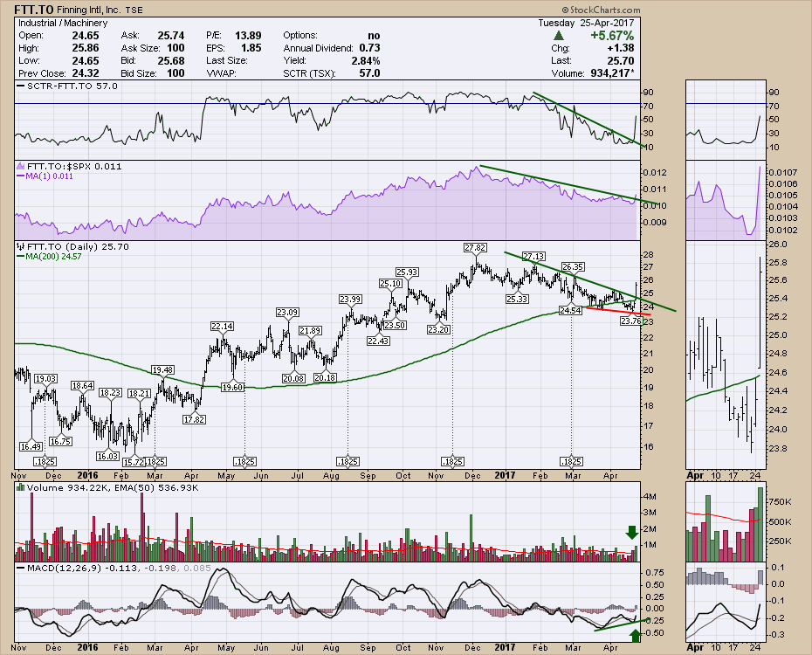Click the zoomed MACD thumbnail panel
Image resolution: width=812 pixels, height=655 pixels.
tap(726, 603)
